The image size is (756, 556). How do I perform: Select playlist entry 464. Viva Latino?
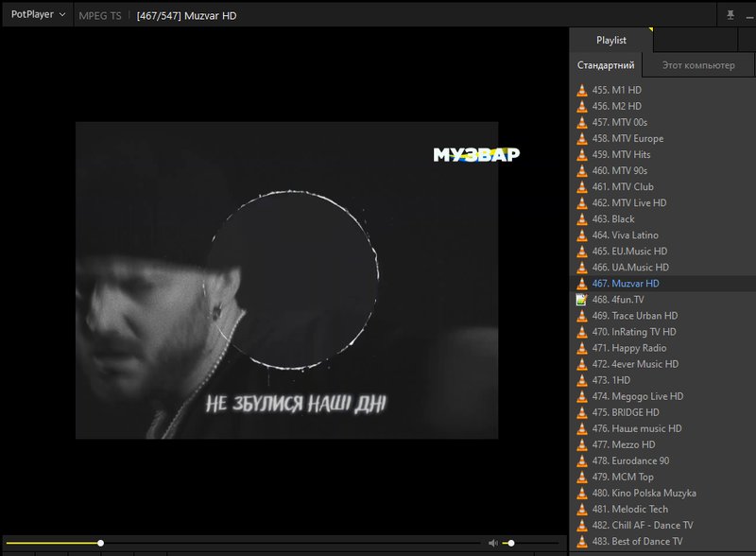[x=662, y=235]
